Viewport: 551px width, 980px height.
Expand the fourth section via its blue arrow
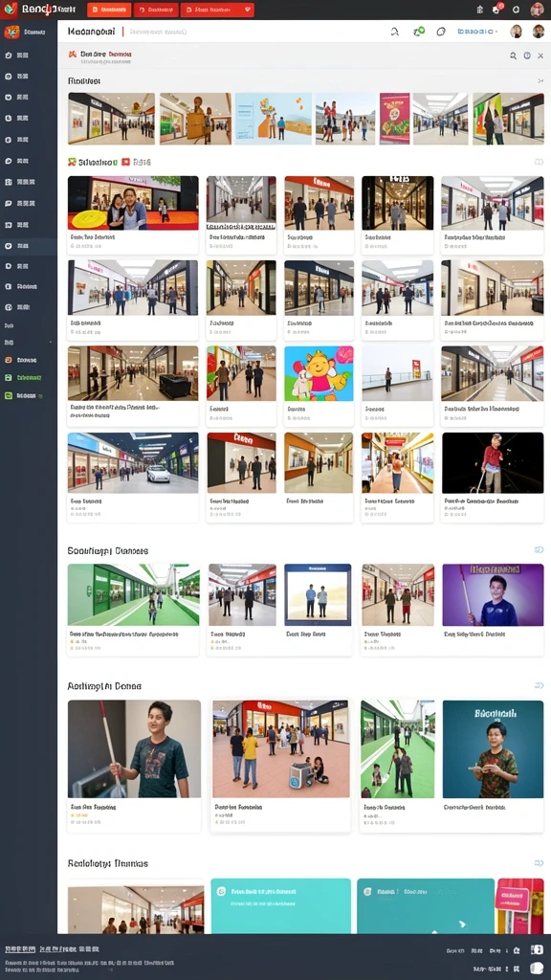pyautogui.click(x=540, y=685)
